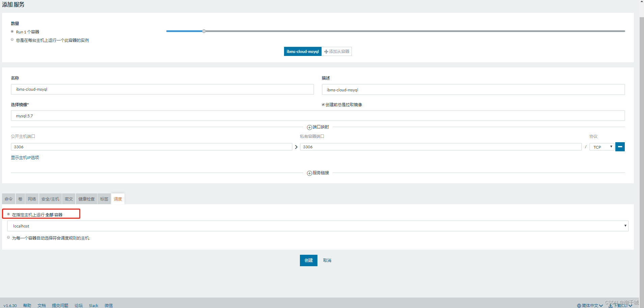644x308 pixels.
Task: Remove the 3306 port mapping with minus button
Action: pyautogui.click(x=620, y=147)
